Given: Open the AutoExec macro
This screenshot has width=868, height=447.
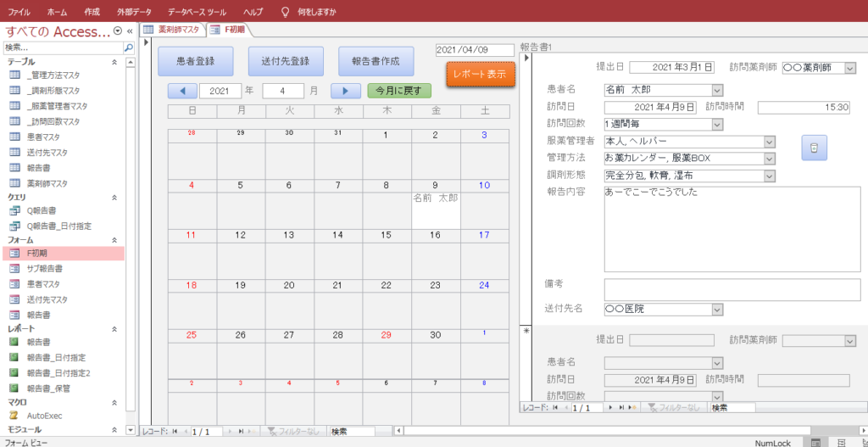Looking at the screenshot, I should [x=44, y=416].
